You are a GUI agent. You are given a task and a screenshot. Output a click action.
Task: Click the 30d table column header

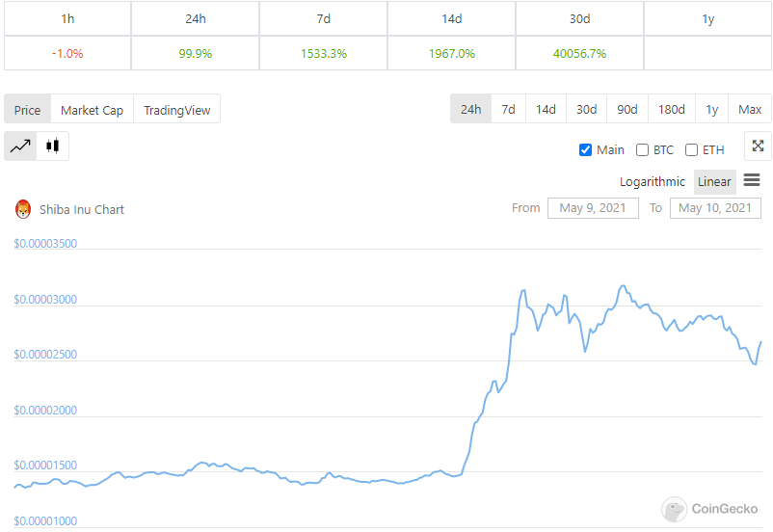(580, 18)
